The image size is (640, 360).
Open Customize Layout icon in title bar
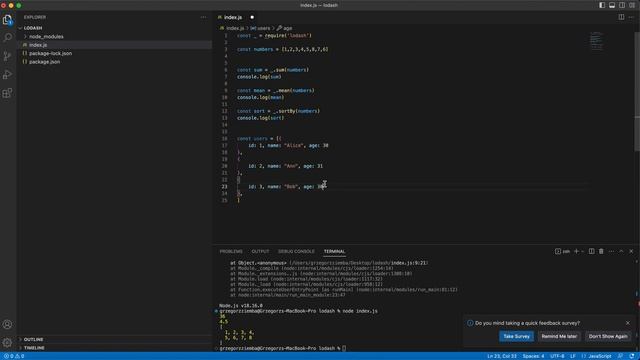(632, 5)
